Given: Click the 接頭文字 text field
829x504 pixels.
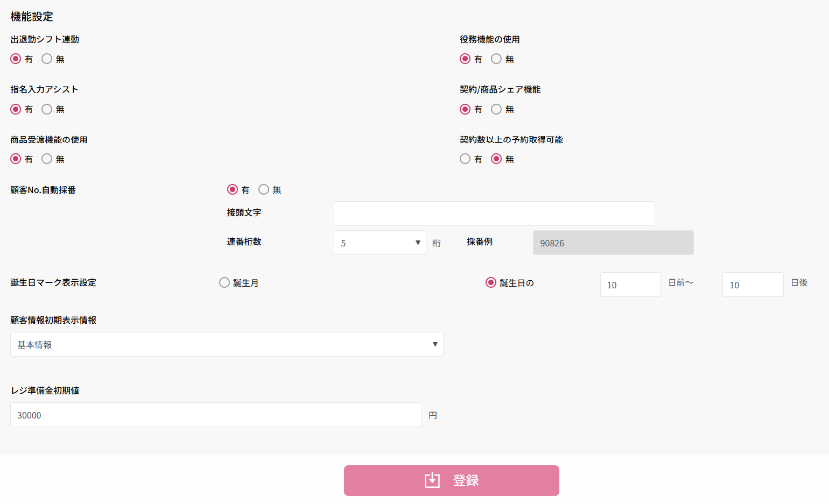Looking at the screenshot, I should coord(494,214).
